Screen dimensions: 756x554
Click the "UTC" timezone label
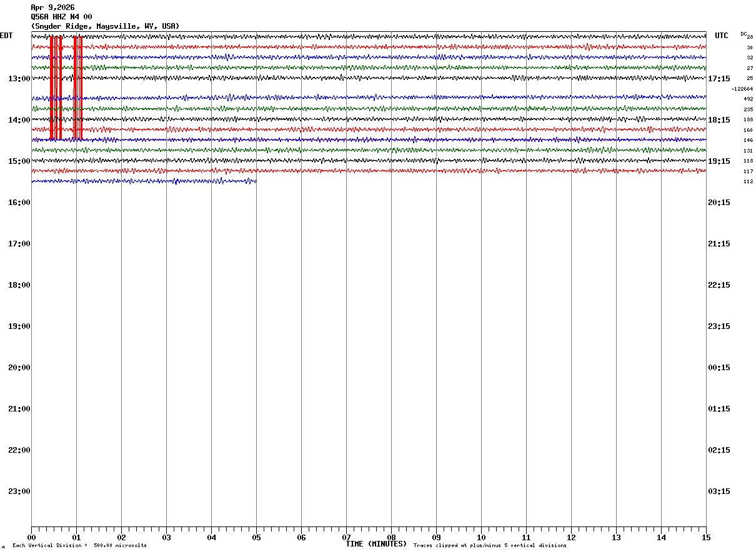pos(722,36)
